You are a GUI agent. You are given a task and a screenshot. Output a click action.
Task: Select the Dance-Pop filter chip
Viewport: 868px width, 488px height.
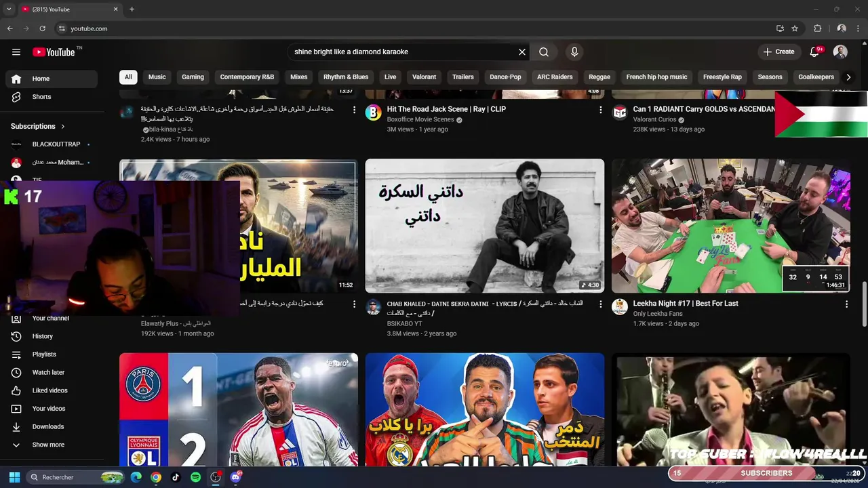pyautogui.click(x=505, y=77)
